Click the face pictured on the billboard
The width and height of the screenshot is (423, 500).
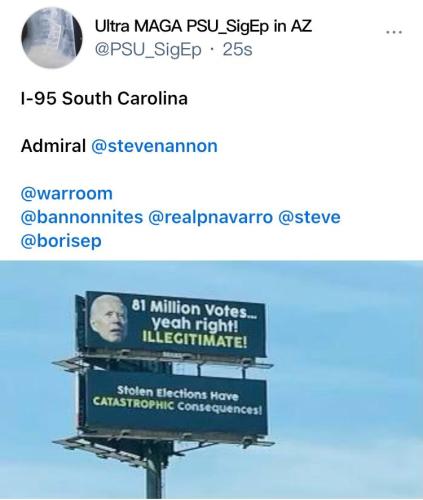[x=108, y=319]
